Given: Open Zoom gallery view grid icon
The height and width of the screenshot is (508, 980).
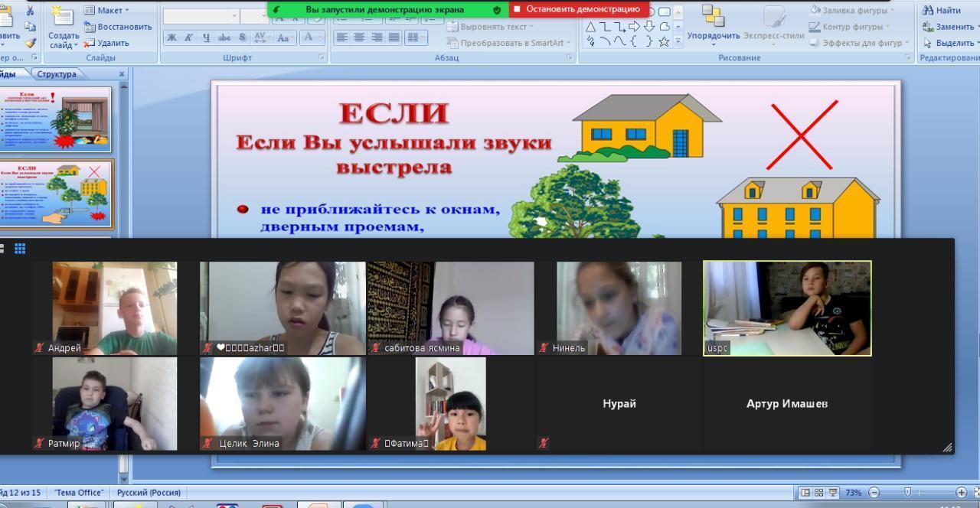Looking at the screenshot, I should click(x=20, y=249).
